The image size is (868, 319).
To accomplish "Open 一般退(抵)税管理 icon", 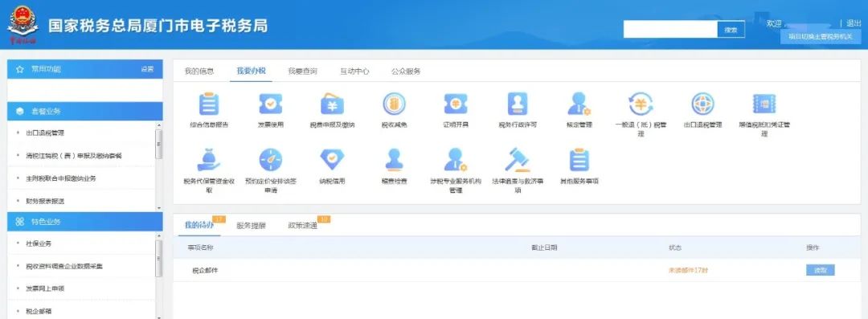I will (x=641, y=104).
